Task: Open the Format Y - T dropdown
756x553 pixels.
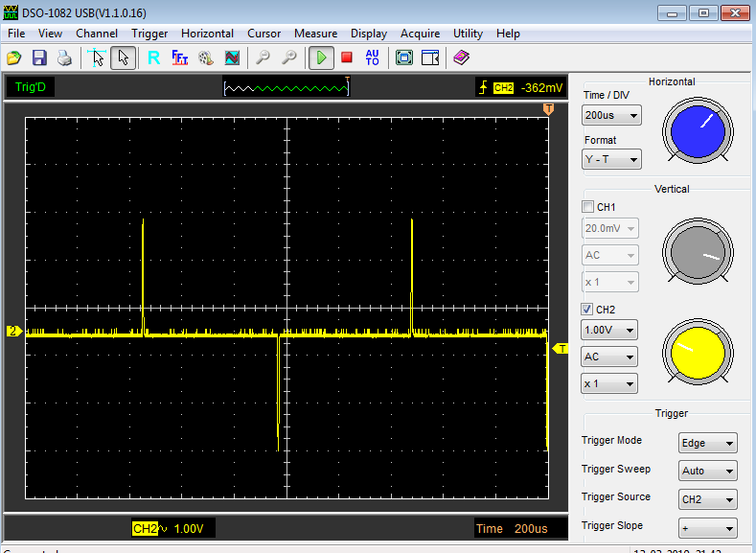Action: tap(611, 159)
